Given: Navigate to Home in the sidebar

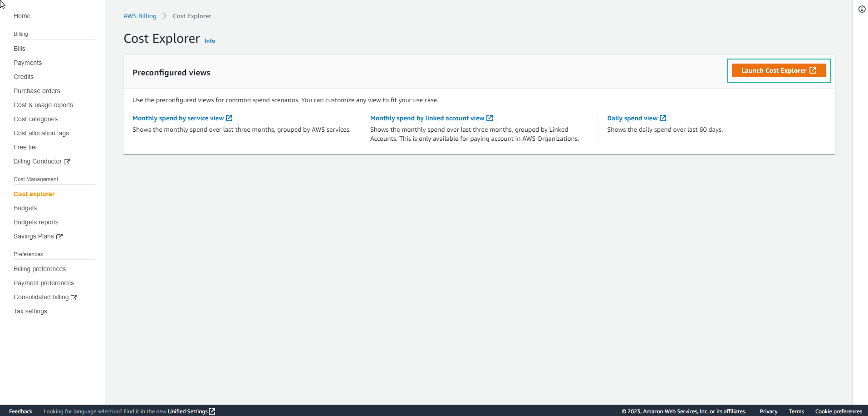Looking at the screenshot, I should (x=22, y=16).
